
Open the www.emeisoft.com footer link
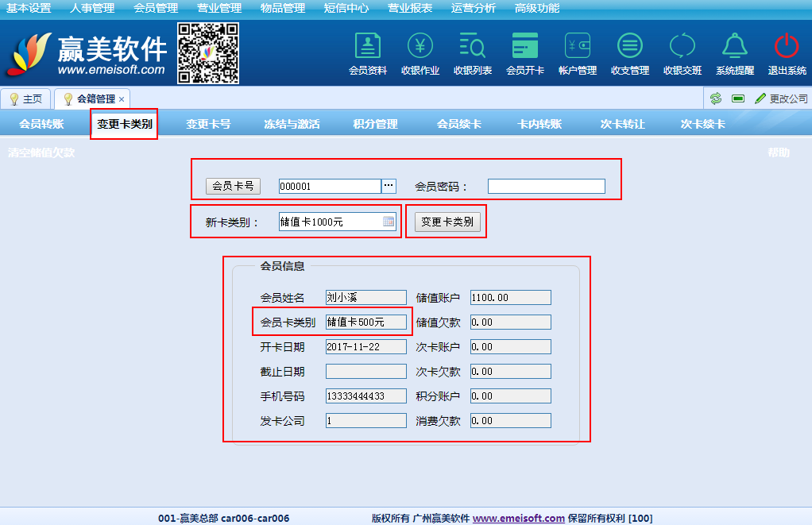(519, 518)
